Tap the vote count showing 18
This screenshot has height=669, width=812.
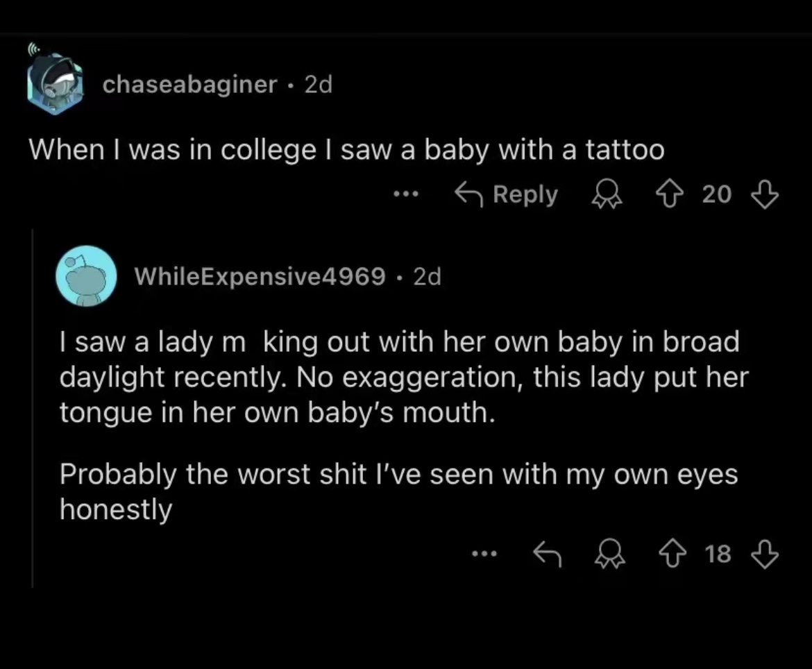[x=718, y=553]
